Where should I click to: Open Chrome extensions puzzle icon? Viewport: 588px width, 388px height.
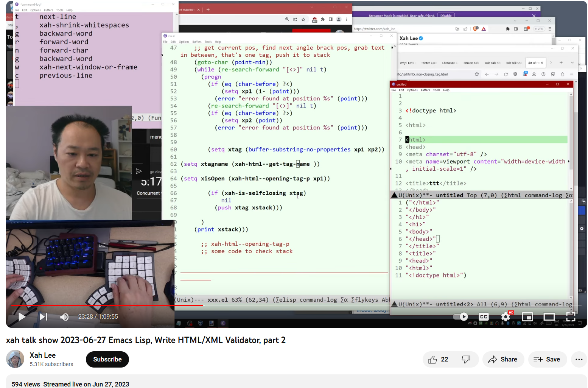point(322,19)
